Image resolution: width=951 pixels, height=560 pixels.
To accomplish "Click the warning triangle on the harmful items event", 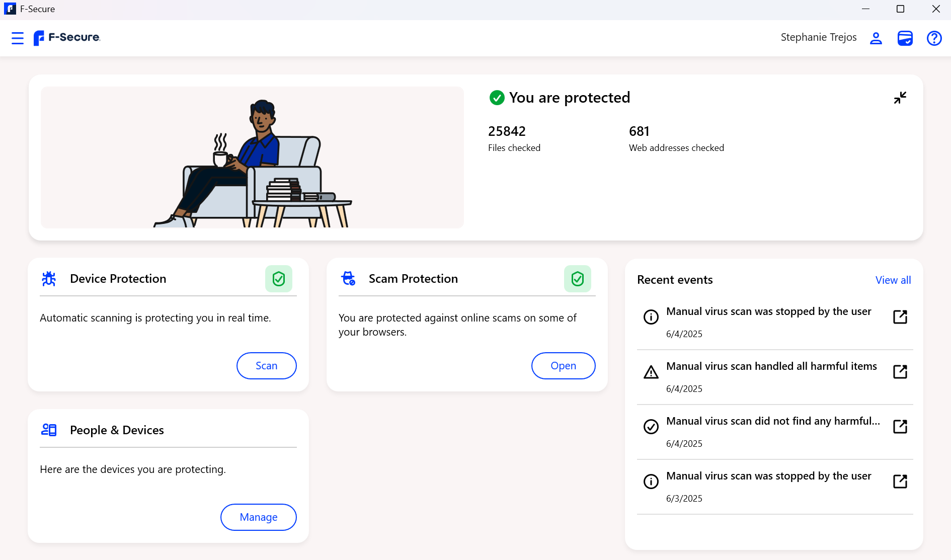I will click(651, 372).
